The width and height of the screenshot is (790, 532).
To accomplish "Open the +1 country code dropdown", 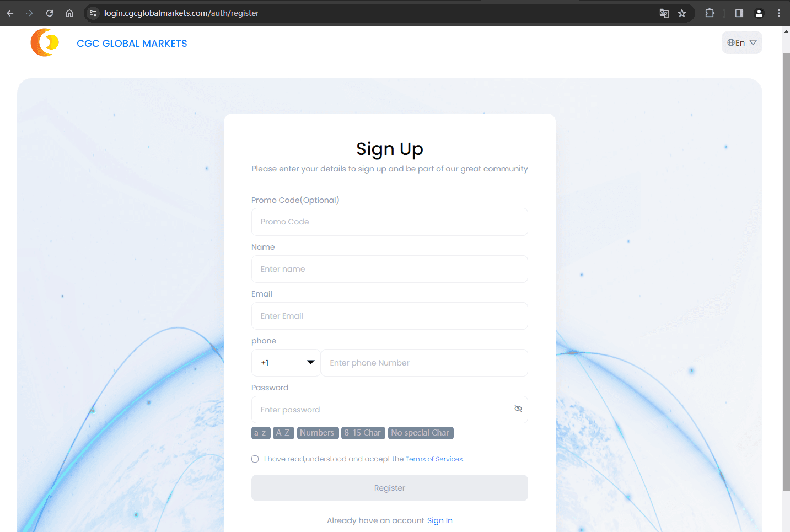I will (x=286, y=363).
